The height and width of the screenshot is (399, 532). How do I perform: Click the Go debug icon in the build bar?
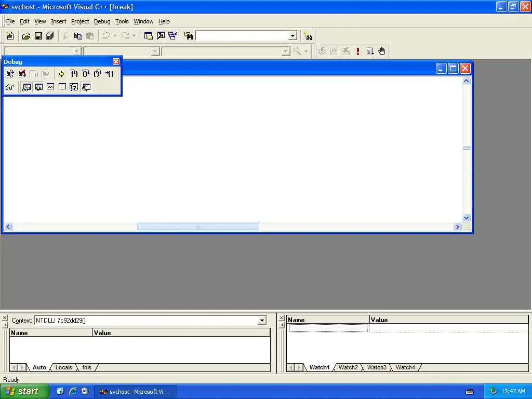pos(370,51)
